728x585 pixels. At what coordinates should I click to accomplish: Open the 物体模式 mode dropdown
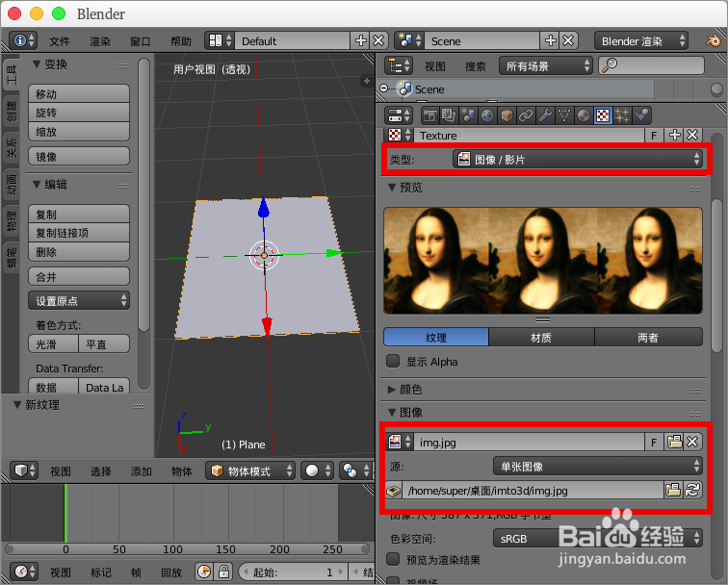coord(250,471)
